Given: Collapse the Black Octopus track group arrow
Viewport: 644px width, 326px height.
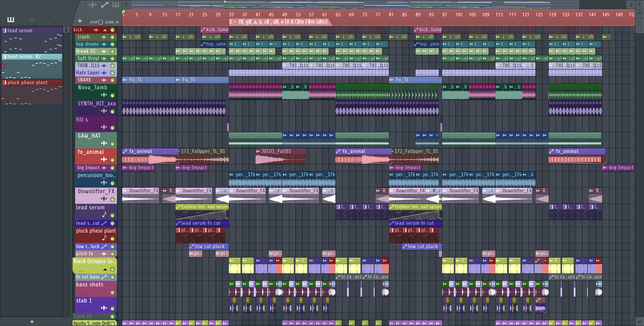Looking at the screenshot, I should coord(105,269).
